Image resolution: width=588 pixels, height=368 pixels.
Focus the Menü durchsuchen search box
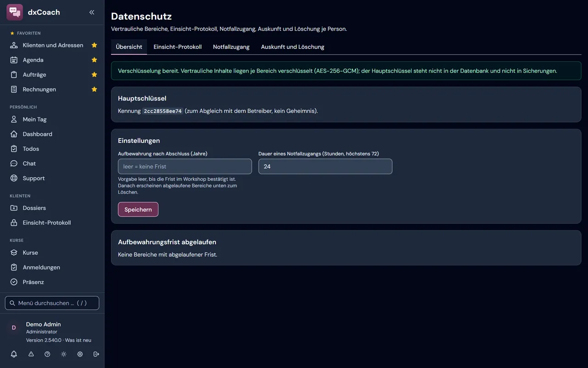(x=52, y=303)
